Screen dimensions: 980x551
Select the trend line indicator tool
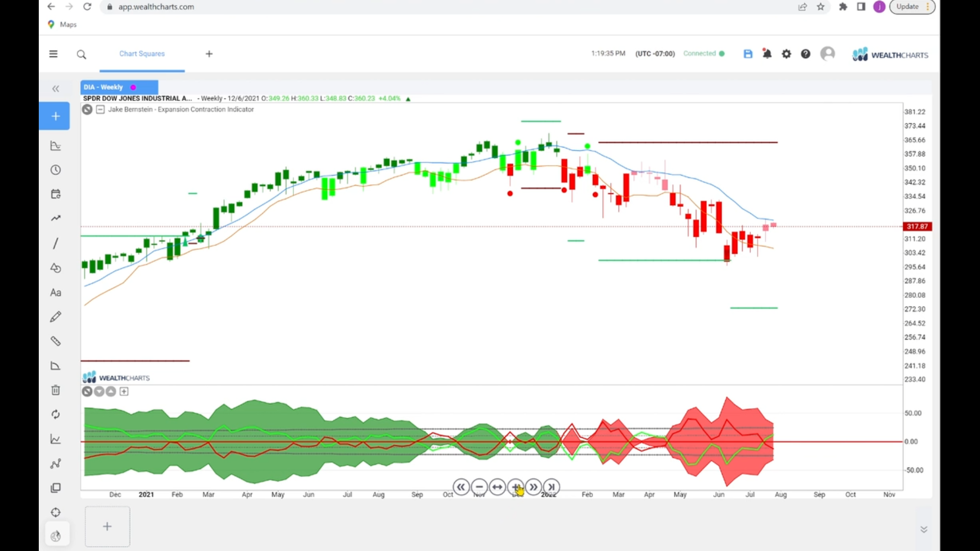click(x=56, y=218)
